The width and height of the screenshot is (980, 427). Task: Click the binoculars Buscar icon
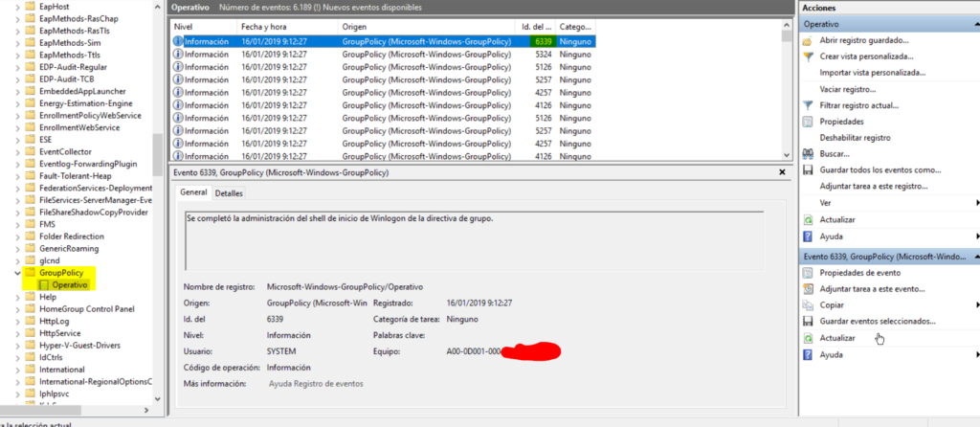(809, 154)
